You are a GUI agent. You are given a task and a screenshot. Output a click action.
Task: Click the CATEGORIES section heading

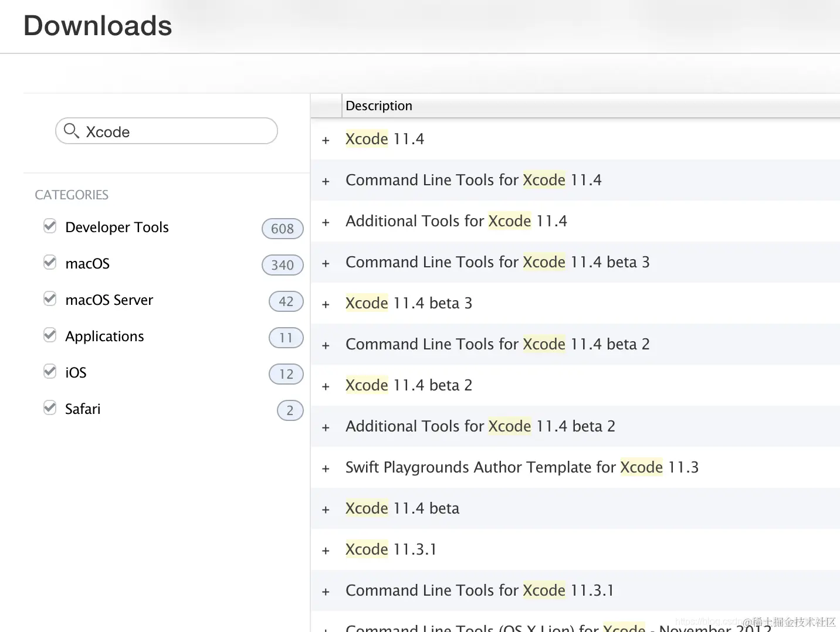pos(72,195)
